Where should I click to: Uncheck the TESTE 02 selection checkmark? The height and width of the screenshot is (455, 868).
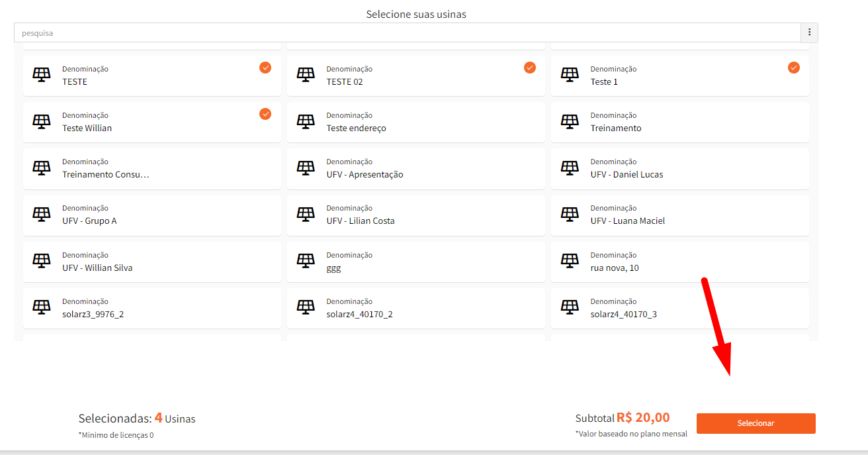(x=530, y=68)
